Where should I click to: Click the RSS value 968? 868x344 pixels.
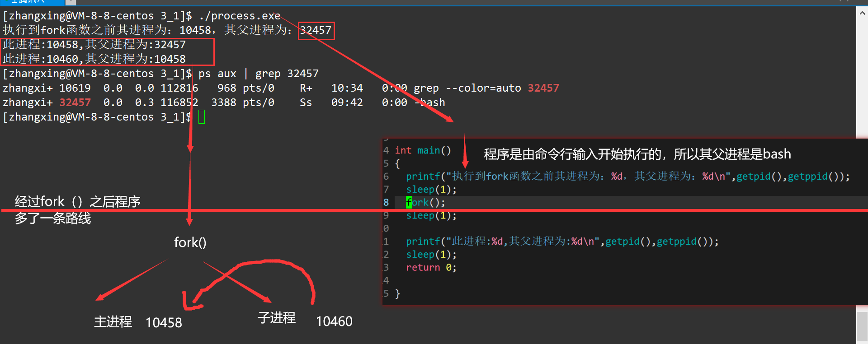tap(227, 88)
